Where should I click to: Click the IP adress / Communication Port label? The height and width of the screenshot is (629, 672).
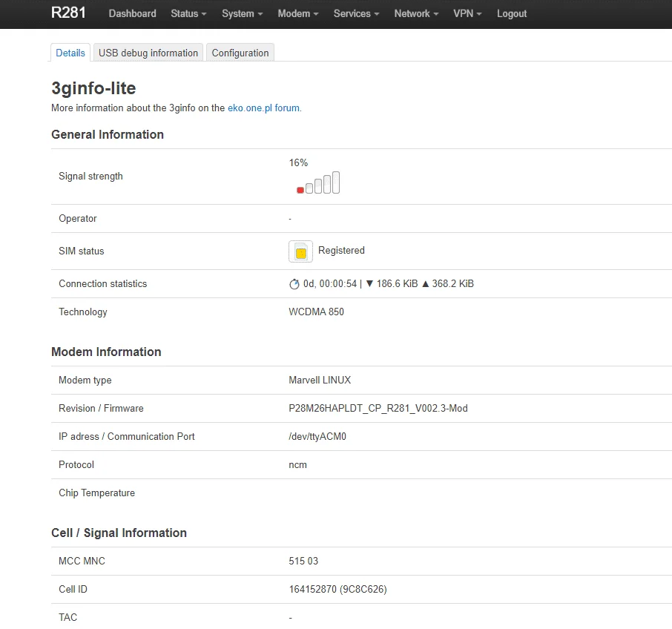click(127, 437)
